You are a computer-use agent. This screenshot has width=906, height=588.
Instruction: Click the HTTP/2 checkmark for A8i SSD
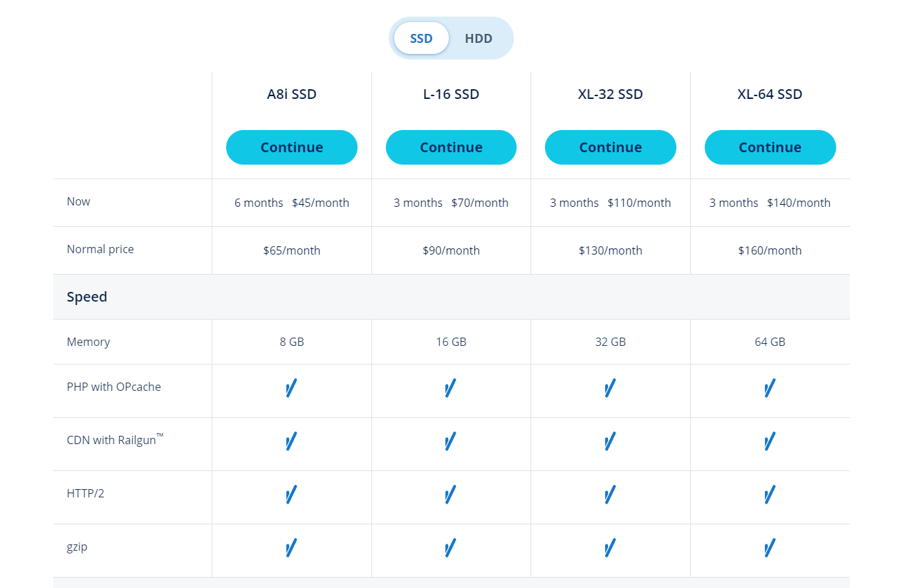click(x=291, y=495)
